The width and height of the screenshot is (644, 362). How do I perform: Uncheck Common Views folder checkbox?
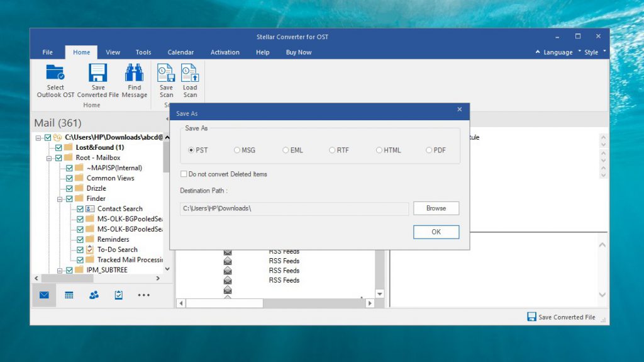point(69,178)
